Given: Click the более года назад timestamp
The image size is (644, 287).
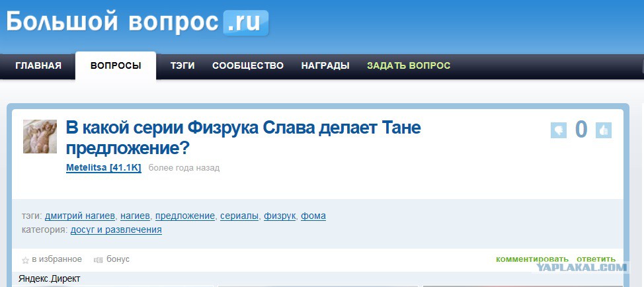Looking at the screenshot, I should point(184,168).
